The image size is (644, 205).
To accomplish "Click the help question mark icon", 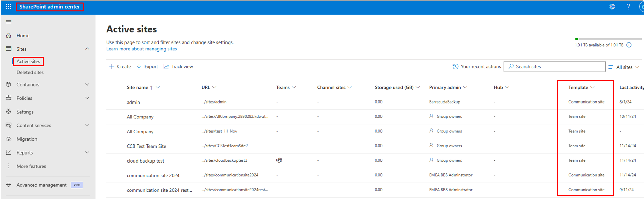I will click(628, 7).
